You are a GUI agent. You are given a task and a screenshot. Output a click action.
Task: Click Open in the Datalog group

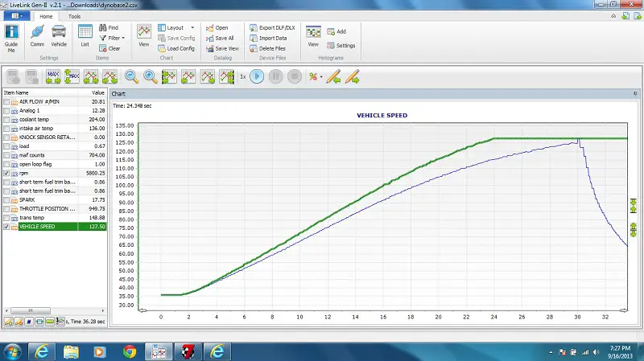click(x=217, y=27)
